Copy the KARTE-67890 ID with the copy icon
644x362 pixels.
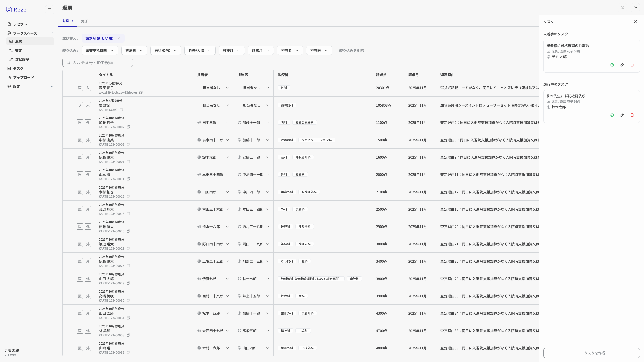[x=122, y=110]
